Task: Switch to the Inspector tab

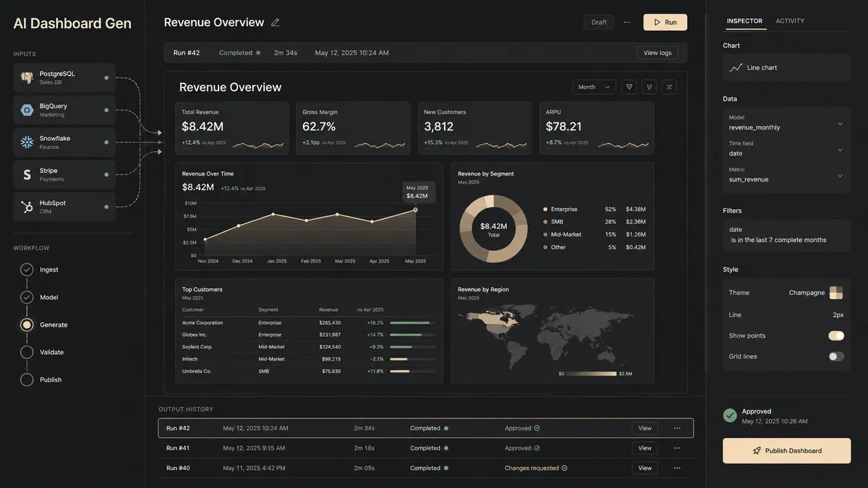Action: [744, 21]
